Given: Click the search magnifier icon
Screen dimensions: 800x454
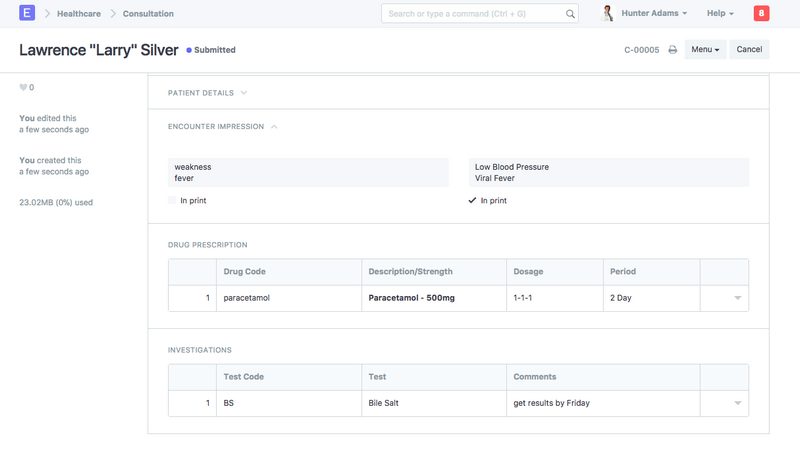Looking at the screenshot, I should tap(571, 14).
